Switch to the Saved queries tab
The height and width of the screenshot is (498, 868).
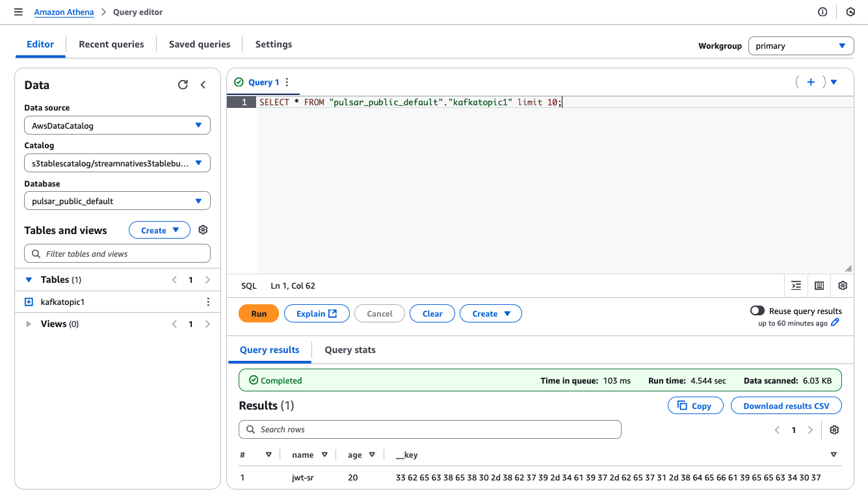[199, 44]
